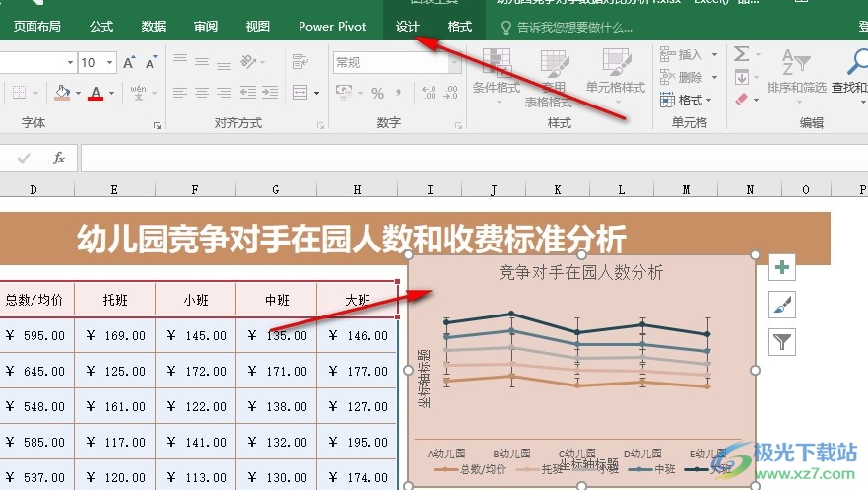
Task: Click the chart title 竞争对手在园人数分析
Action: tap(580, 272)
